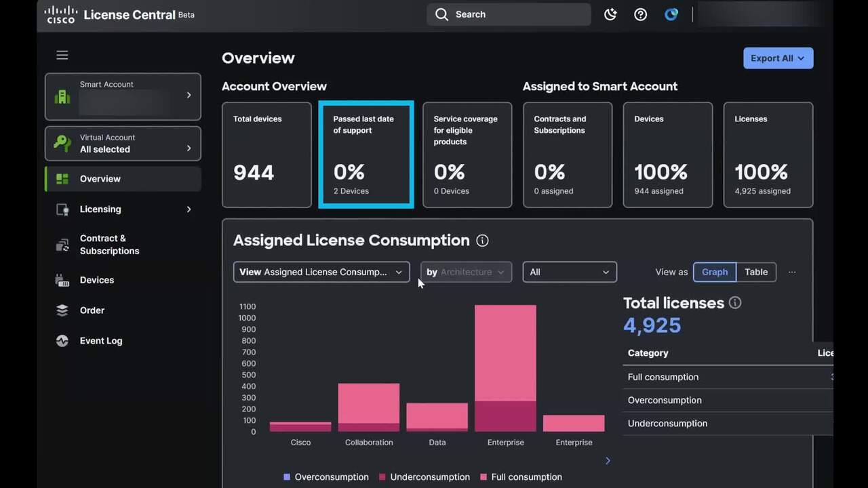Toggle dark mode moon icon

pyautogui.click(x=610, y=14)
